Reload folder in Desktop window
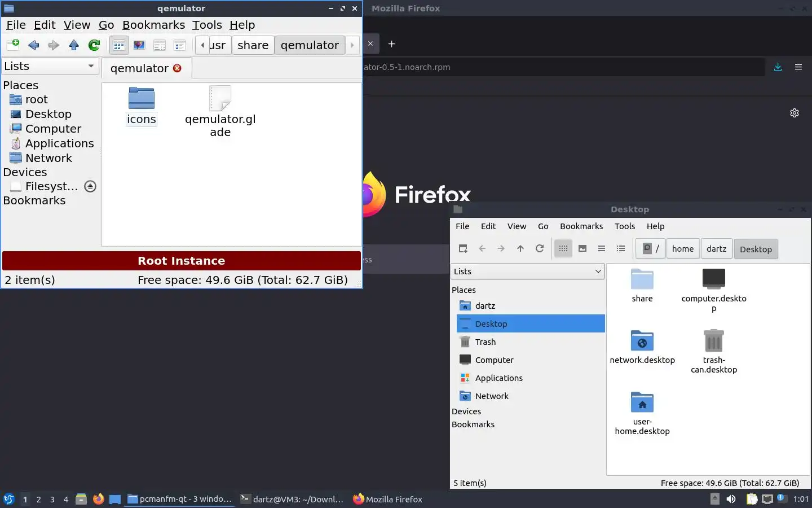This screenshot has width=812, height=508. point(540,248)
